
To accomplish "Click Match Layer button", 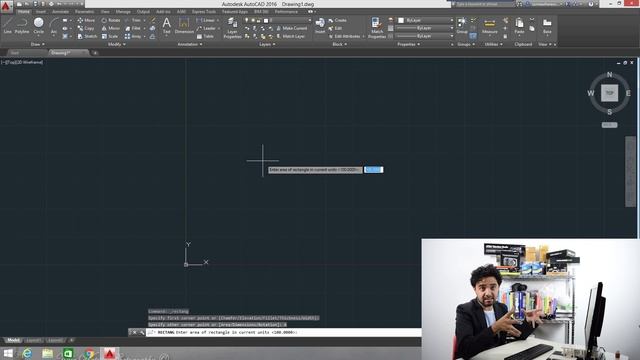I will click(291, 36).
